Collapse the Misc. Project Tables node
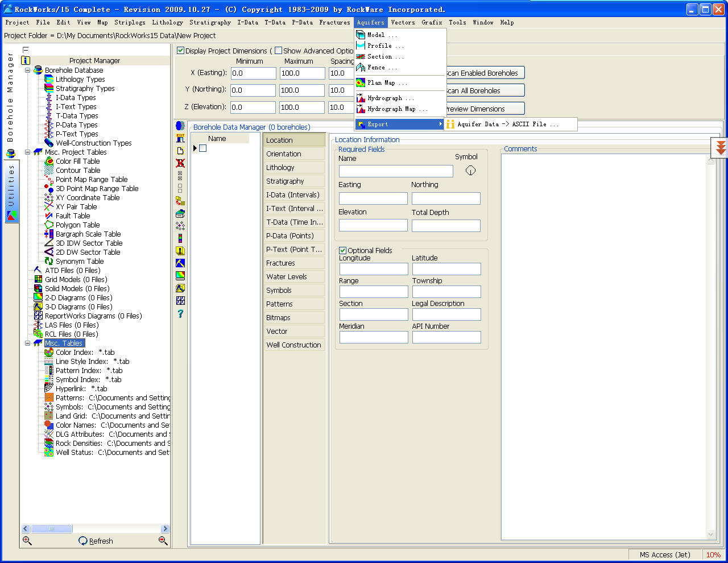Screen dimensions: 728x563 [27, 152]
